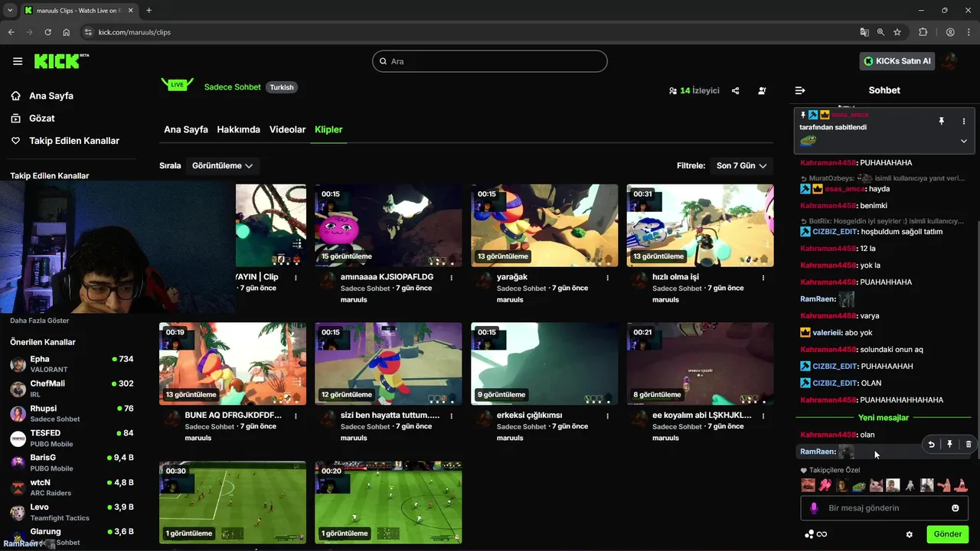Play the 'erkeksi çığlıkımsı' clip thumbnail
This screenshot has height=551, width=980.
click(544, 364)
